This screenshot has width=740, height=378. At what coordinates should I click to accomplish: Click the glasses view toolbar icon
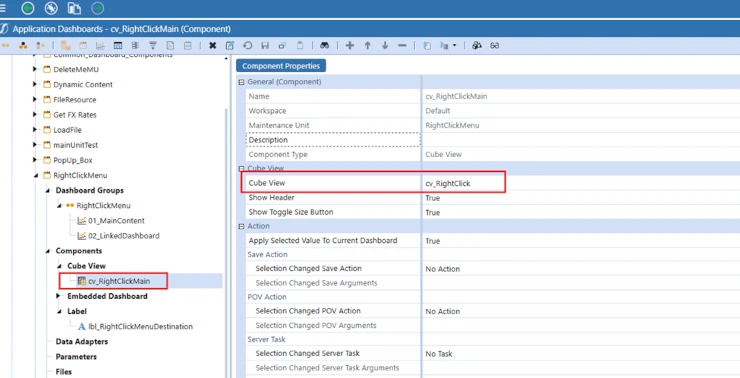[495, 46]
